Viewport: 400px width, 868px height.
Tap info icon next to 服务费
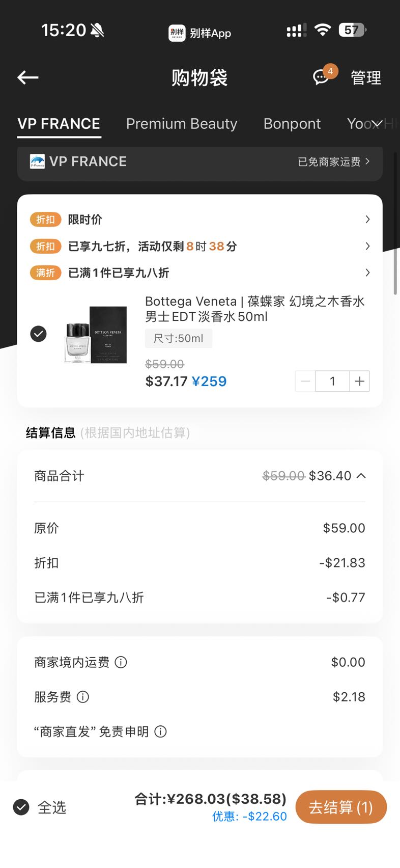tap(83, 697)
